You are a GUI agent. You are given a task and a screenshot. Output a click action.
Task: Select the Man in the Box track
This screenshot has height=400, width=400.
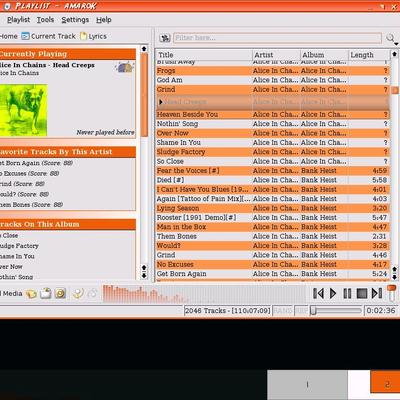click(273, 227)
